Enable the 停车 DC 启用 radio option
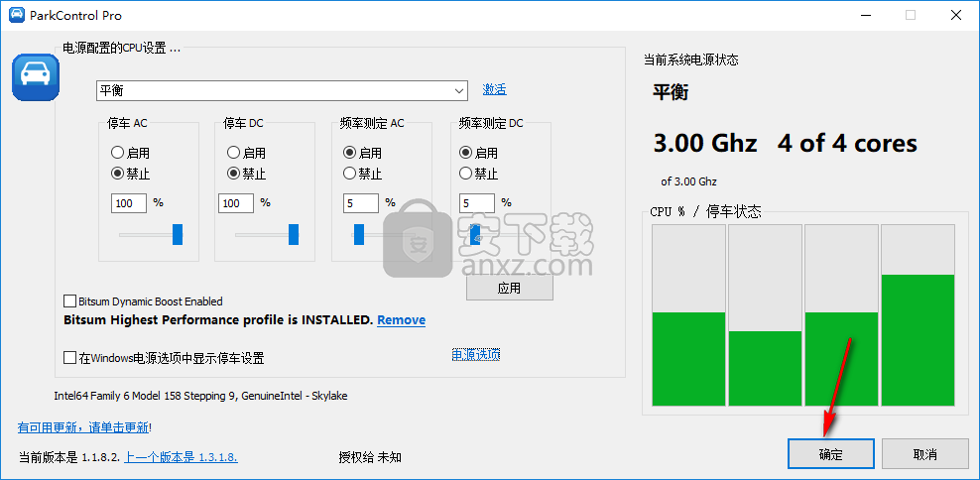The image size is (980, 480). (x=246, y=153)
